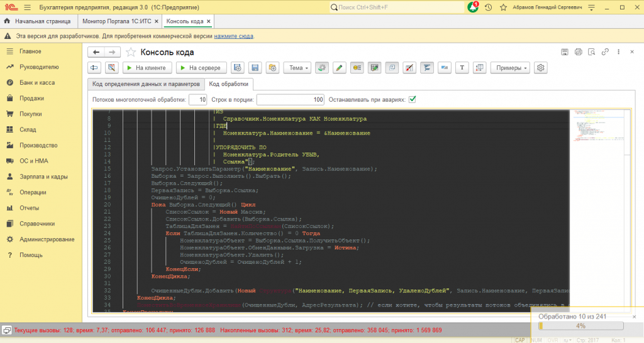This screenshot has height=343, width=644.
Task: Click the print icon in form header
Action: [x=579, y=52]
